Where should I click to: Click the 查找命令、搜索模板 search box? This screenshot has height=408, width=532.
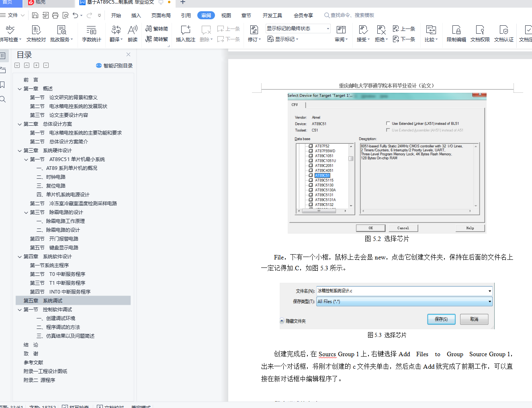pyautogui.click(x=350, y=15)
